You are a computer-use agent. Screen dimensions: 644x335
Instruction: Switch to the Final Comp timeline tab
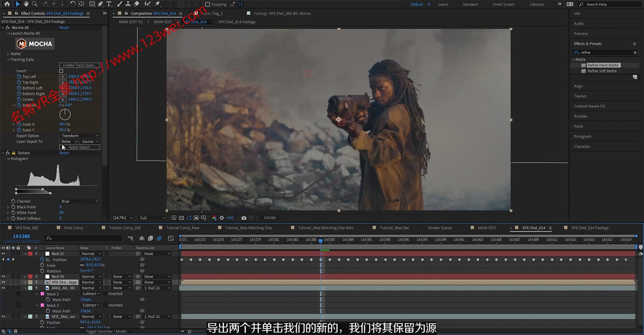pos(73,228)
